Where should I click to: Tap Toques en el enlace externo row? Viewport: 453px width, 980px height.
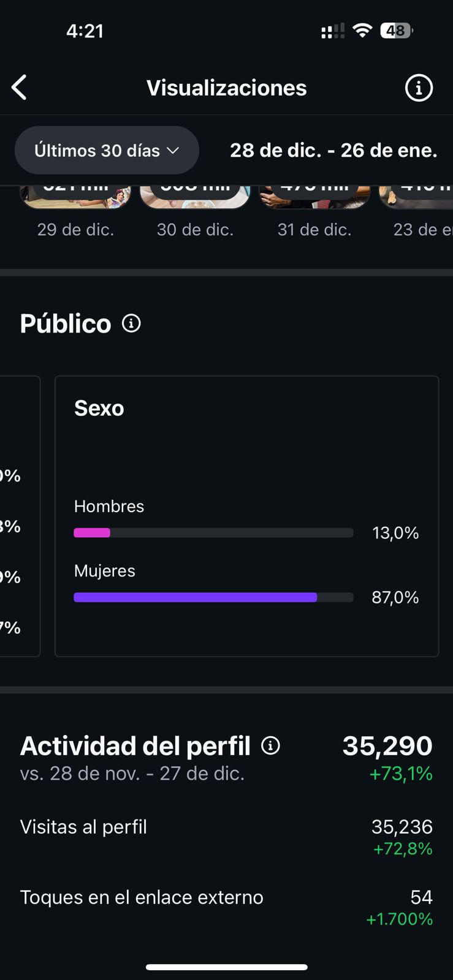(226, 907)
